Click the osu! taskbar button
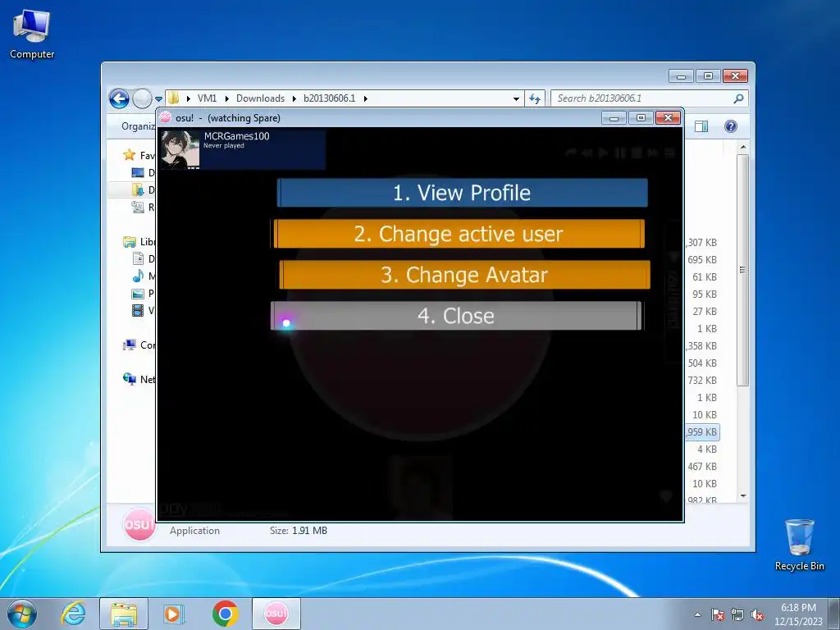 [x=276, y=614]
